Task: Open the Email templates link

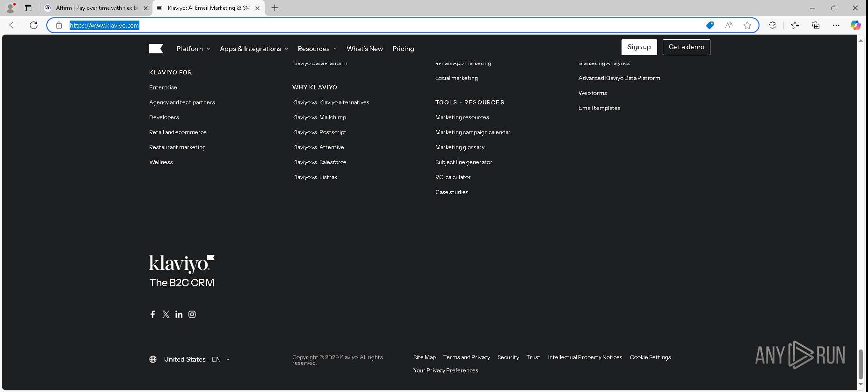Action: [x=600, y=108]
